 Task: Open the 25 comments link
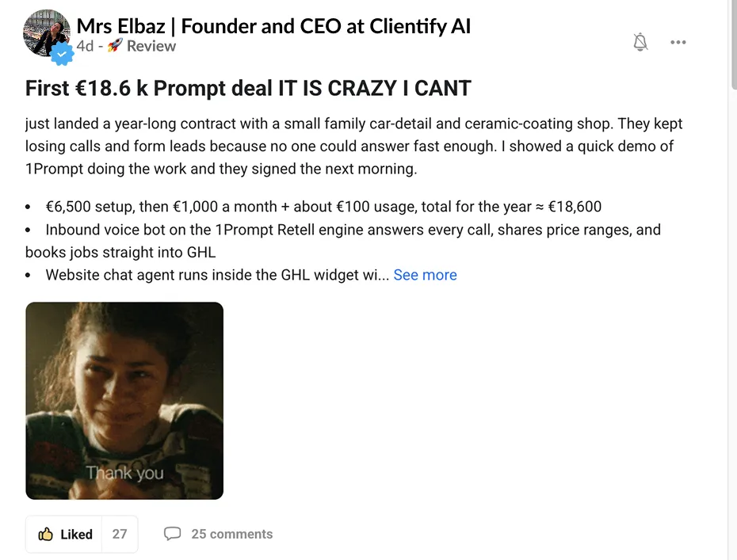pos(231,534)
